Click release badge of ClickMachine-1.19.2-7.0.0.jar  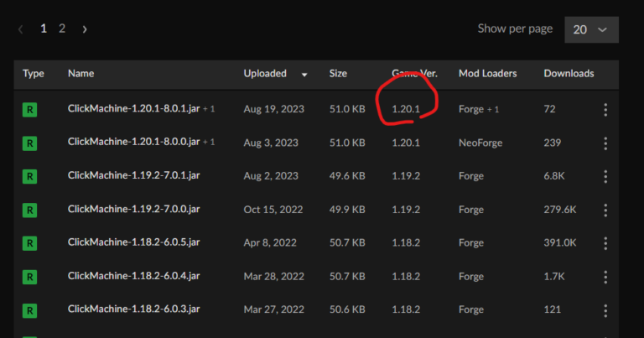tap(29, 210)
